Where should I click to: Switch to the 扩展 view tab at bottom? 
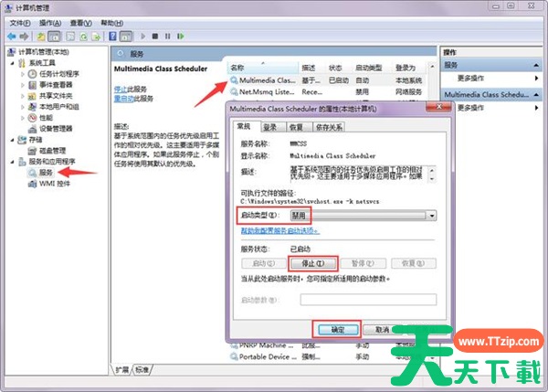point(122,370)
